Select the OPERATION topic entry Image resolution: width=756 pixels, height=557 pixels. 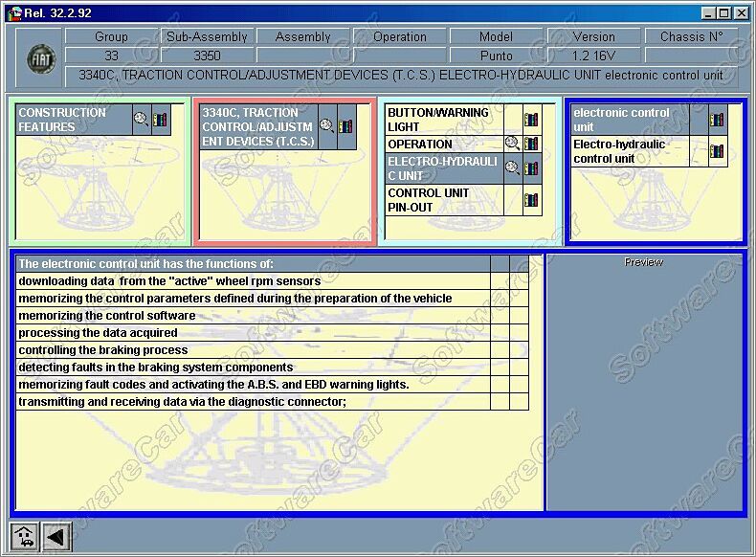(x=443, y=145)
